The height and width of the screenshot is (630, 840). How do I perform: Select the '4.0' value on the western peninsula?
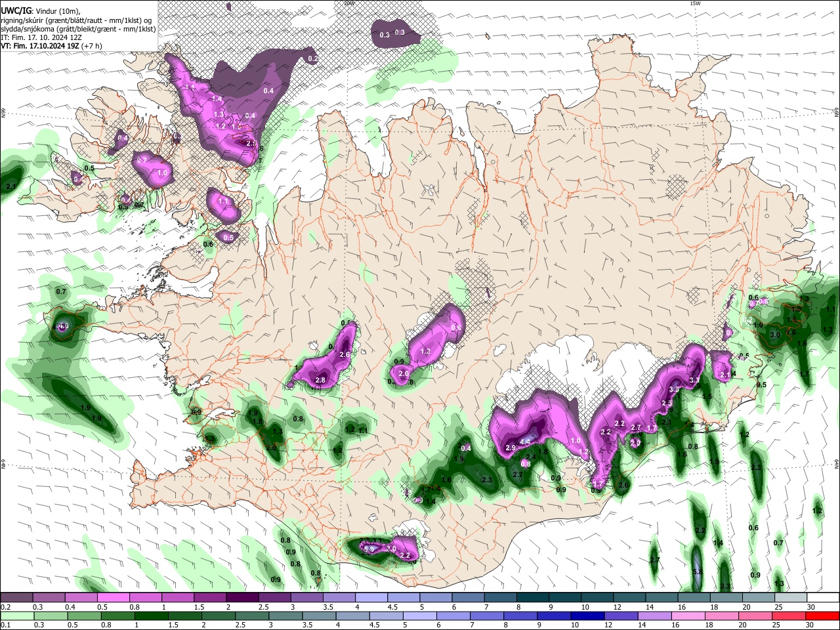click(62, 326)
